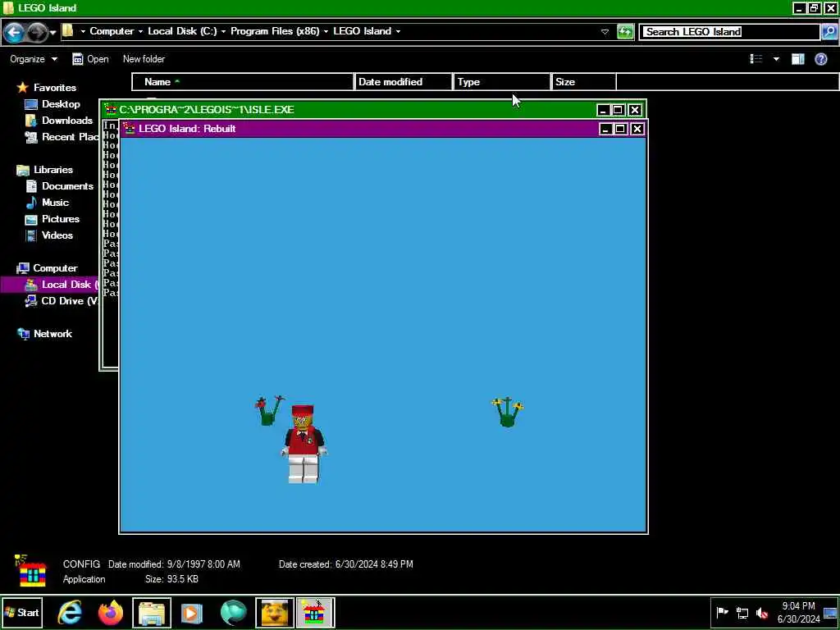Click the console window's title icon
840x630 pixels.
(x=111, y=110)
